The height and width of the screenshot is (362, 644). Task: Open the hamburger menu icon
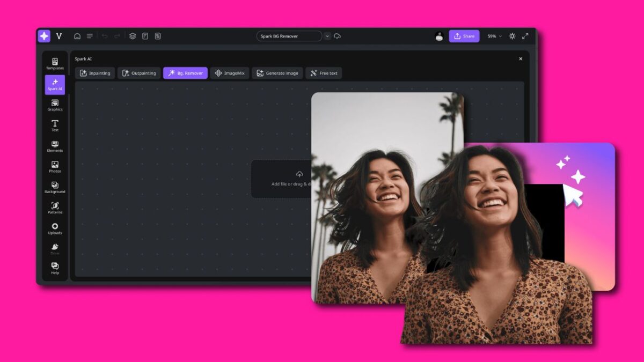pos(90,36)
